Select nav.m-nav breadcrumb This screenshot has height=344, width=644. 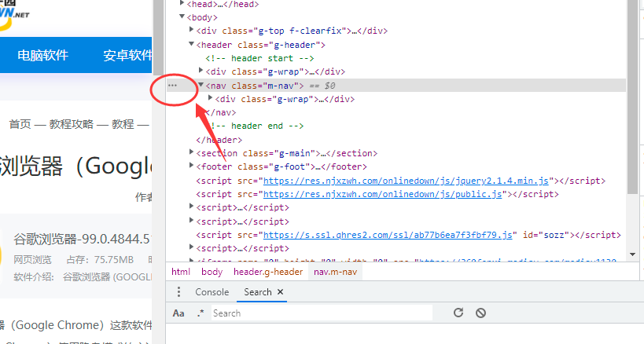coord(336,272)
